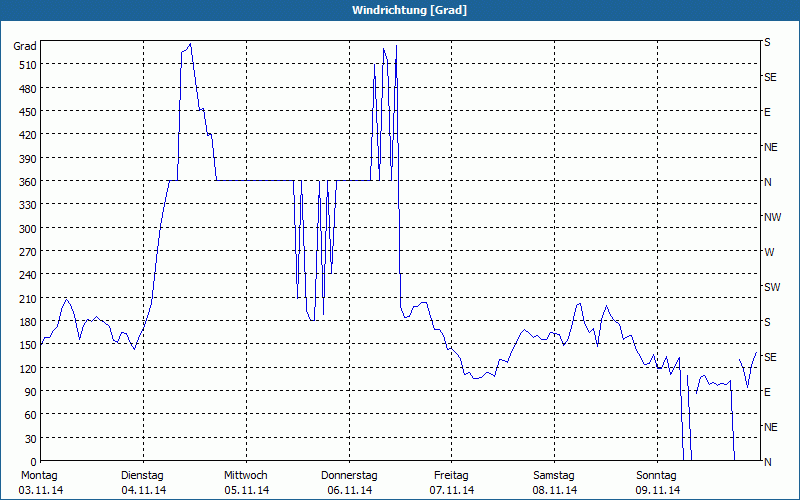Click the SE compass label level with 480

770,77
